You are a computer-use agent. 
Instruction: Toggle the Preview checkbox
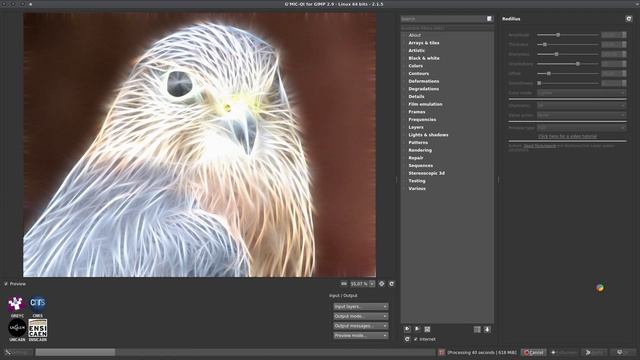coord(6,284)
